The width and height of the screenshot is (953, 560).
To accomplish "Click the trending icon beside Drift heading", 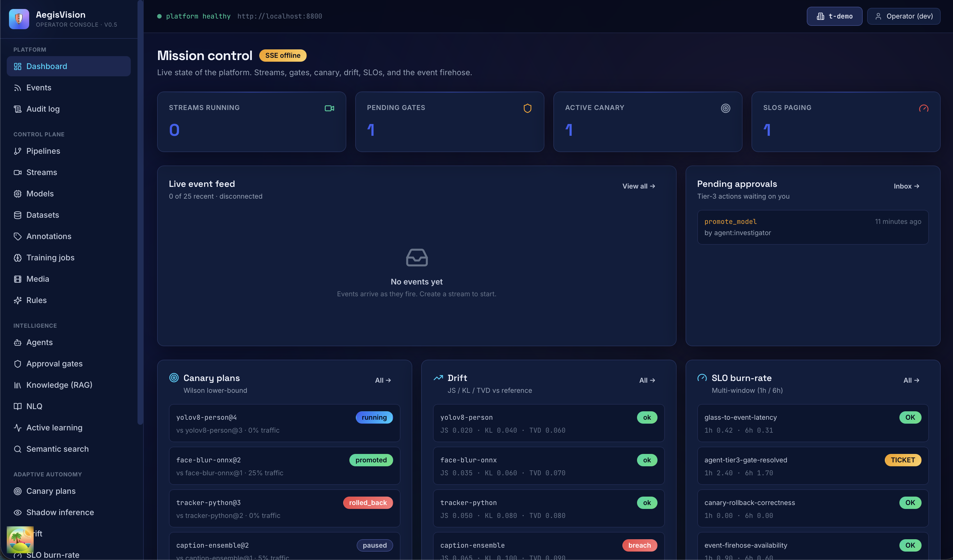I will click(x=438, y=378).
